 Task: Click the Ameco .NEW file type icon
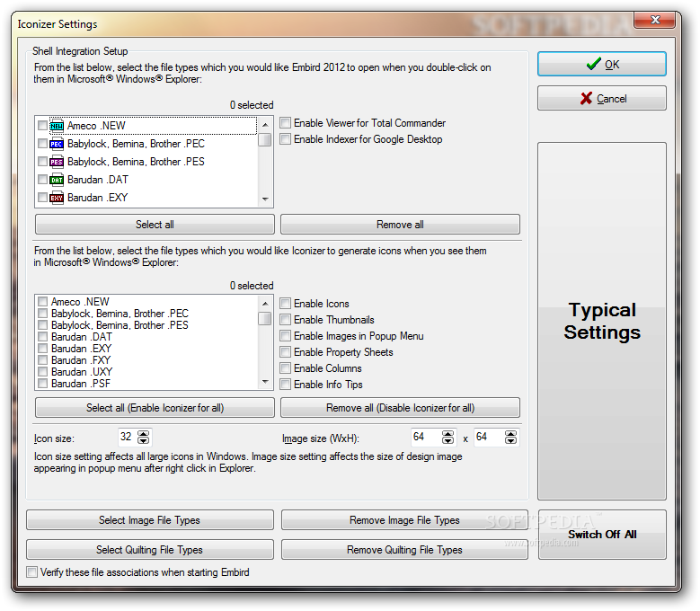(57, 126)
